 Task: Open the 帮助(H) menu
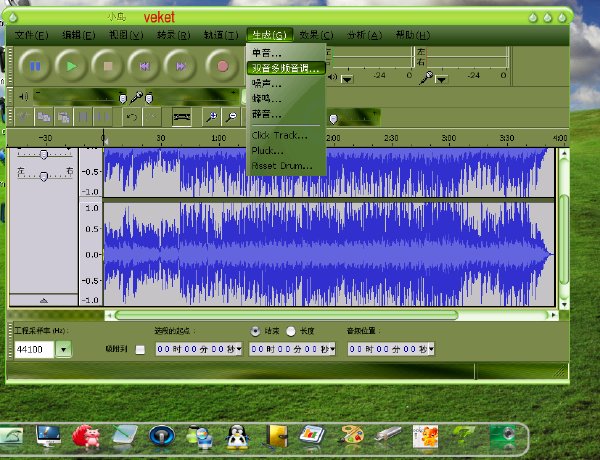pyautogui.click(x=412, y=35)
